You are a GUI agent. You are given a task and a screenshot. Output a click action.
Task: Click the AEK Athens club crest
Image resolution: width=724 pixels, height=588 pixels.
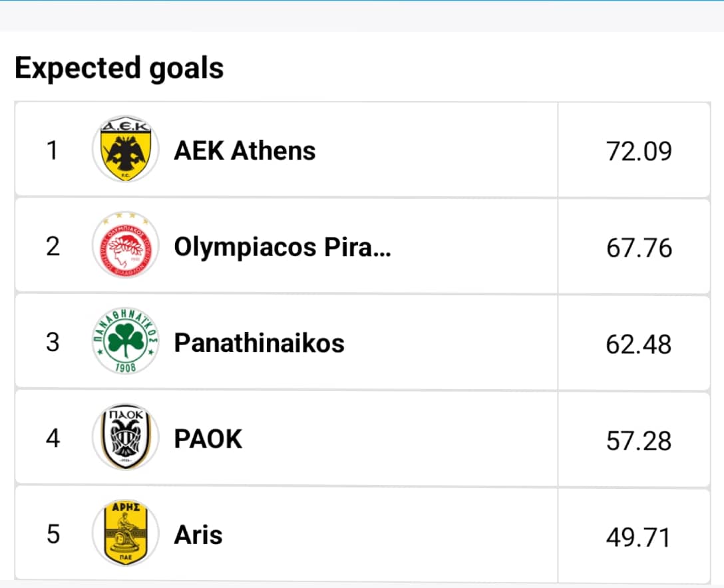(x=126, y=149)
